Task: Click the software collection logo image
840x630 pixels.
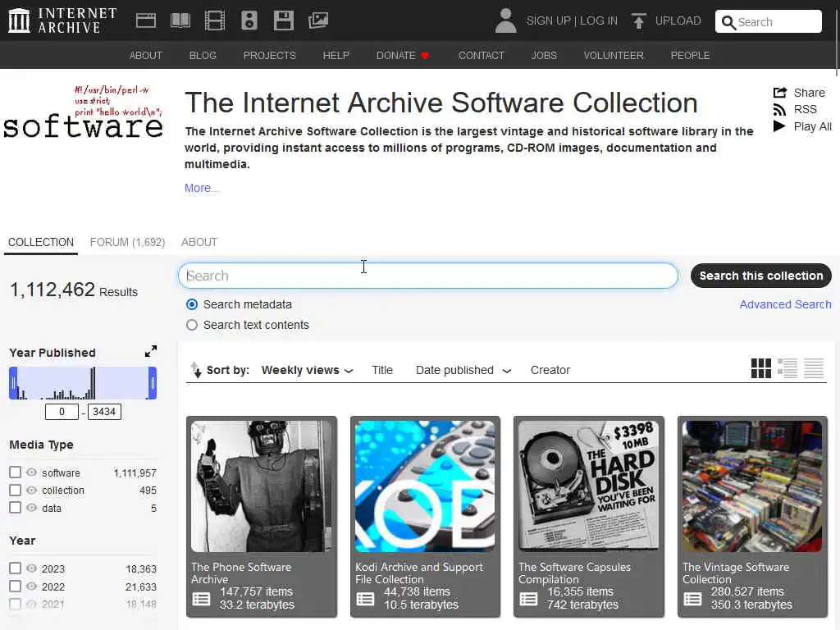Action: click(x=83, y=112)
